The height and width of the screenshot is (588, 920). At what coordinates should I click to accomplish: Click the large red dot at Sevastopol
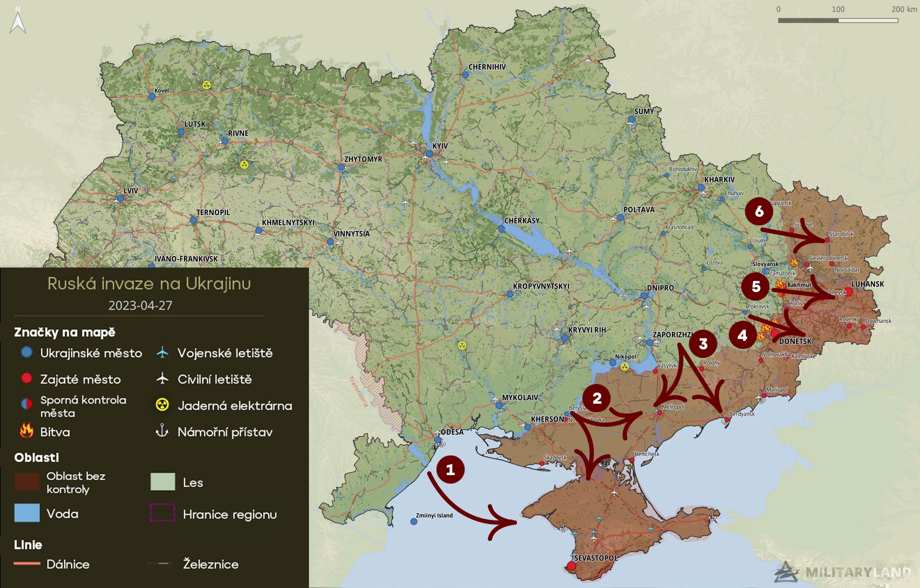click(x=571, y=566)
